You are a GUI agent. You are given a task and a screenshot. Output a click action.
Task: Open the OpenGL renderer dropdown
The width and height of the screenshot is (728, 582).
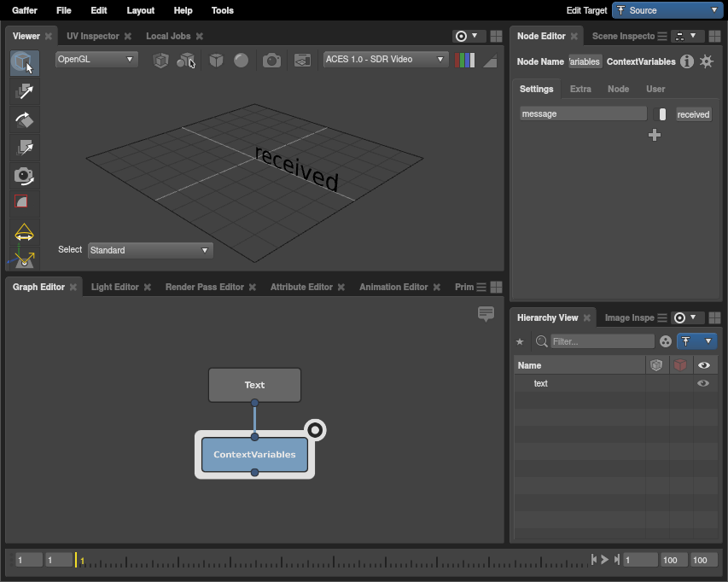(x=96, y=60)
